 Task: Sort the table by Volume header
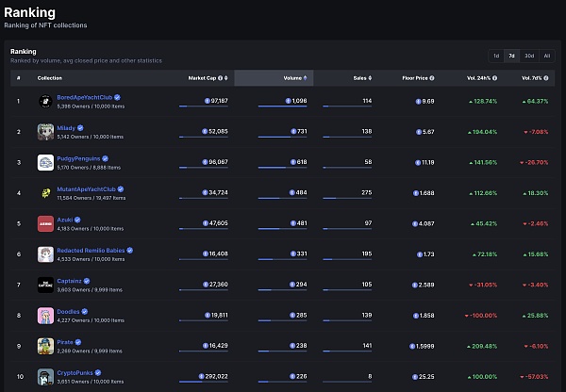[x=292, y=78]
